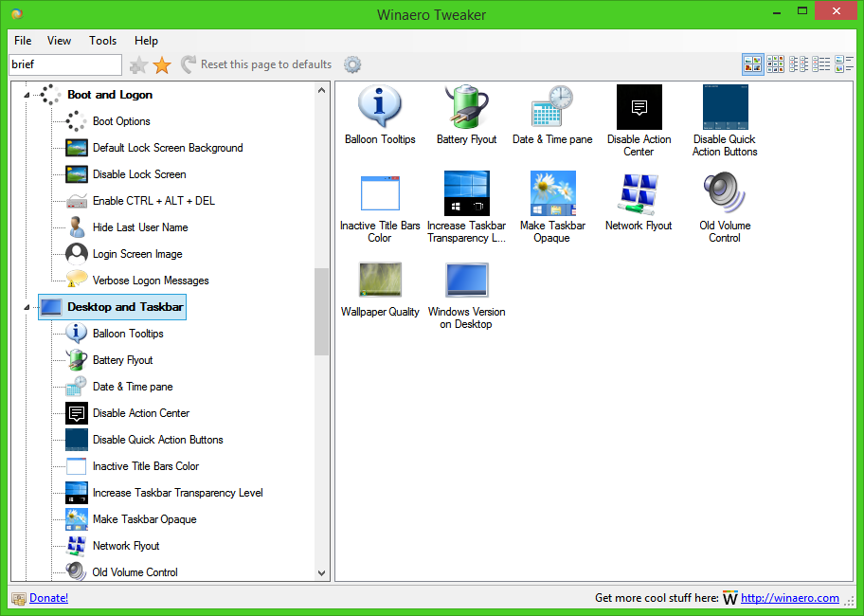Image resolution: width=864 pixels, height=616 pixels.
Task: Select Balloon Tooltips in left tree
Action: [x=128, y=334]
